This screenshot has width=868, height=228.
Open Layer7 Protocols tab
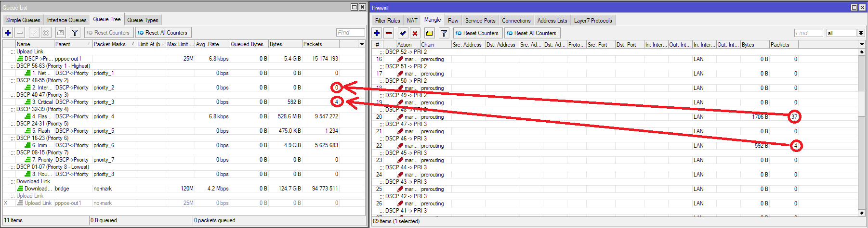pyautogui.click(x=593, y=20)
